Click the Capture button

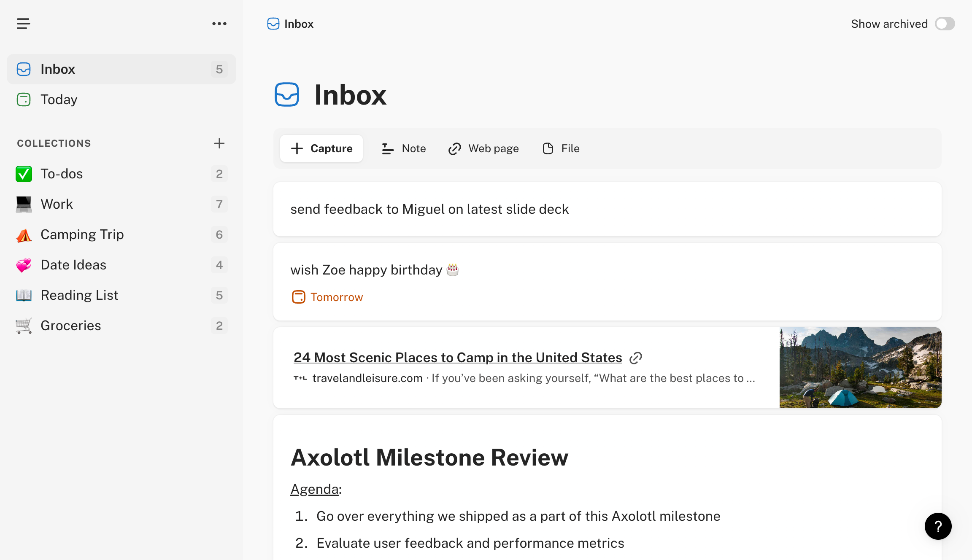pyautogui.click(x=321, y=148)
